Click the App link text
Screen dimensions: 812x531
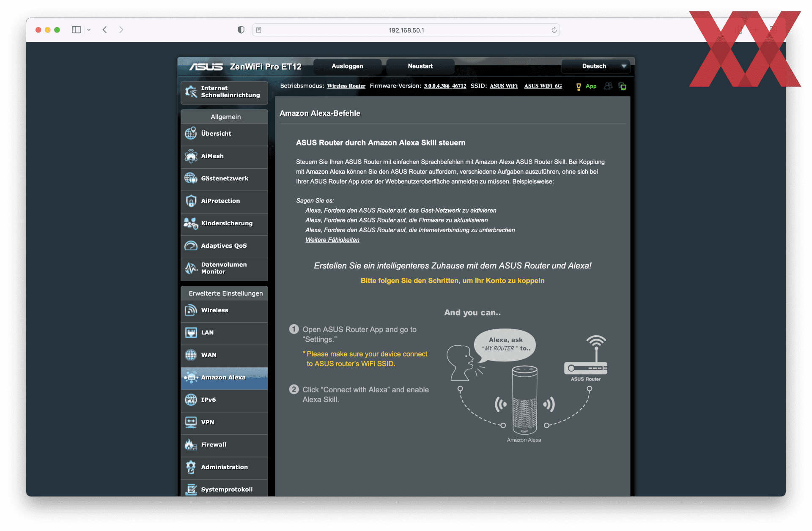click(x=591, y=86)
